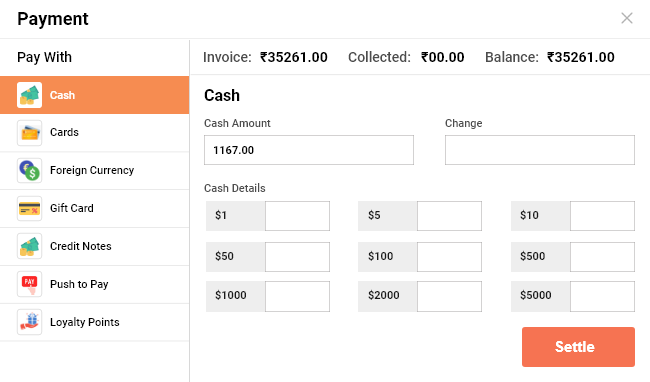This screenshot has width=650, height=382.
Task: Settle the payment
Action: 578,347
